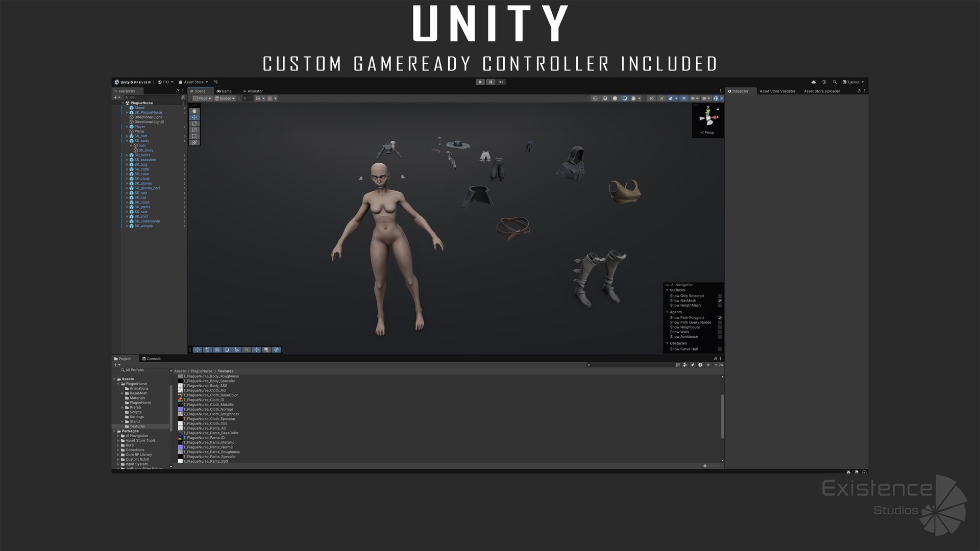980x551 pixels.
Task: Enable Show Walls checkbox
Action: [720, 332]
